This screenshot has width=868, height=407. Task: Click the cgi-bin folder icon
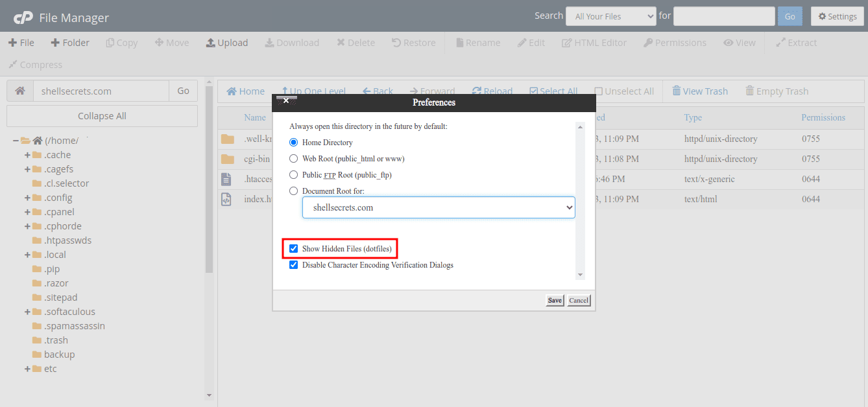(227, 159)
